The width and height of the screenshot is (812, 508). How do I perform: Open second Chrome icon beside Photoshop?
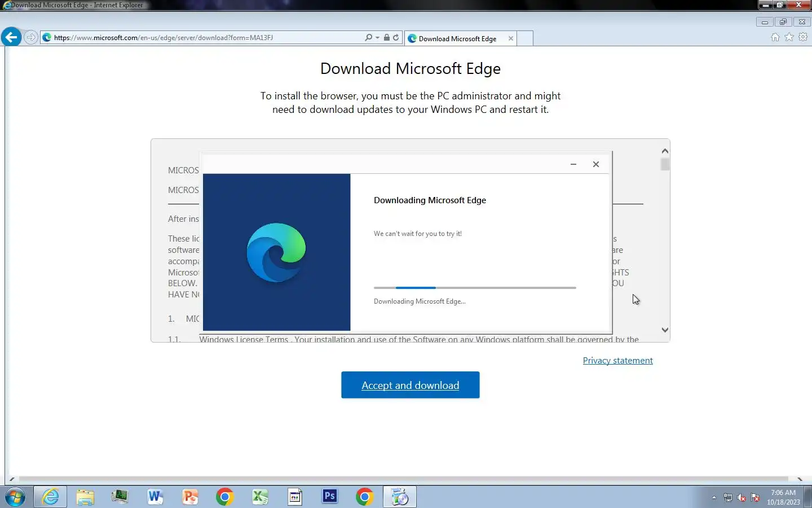(365, 497)
